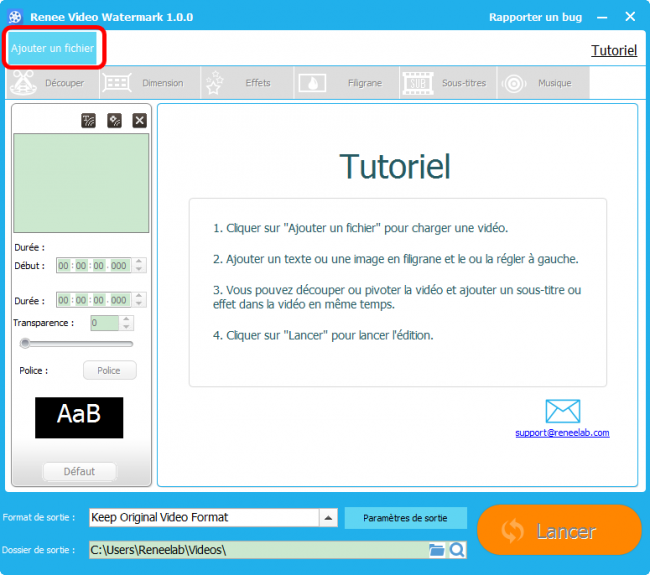The height and width of the screenshot is (575, 650).
Task: Open the support@reneelab.com link
Action: tap(562, 433)
